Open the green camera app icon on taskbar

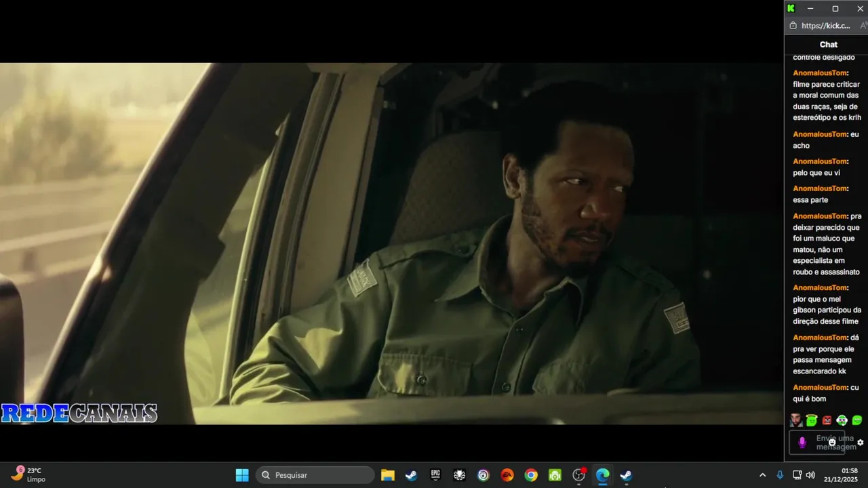[x=555, y=475]
